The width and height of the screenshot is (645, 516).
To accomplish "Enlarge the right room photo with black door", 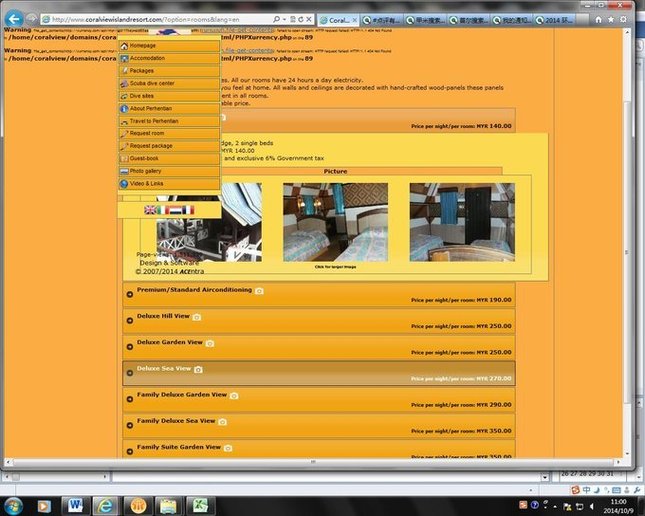I will click(462, 222).
